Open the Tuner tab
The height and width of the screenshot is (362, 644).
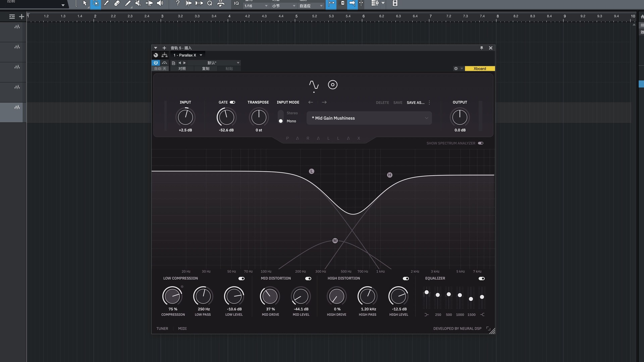[x=162, y=328]
